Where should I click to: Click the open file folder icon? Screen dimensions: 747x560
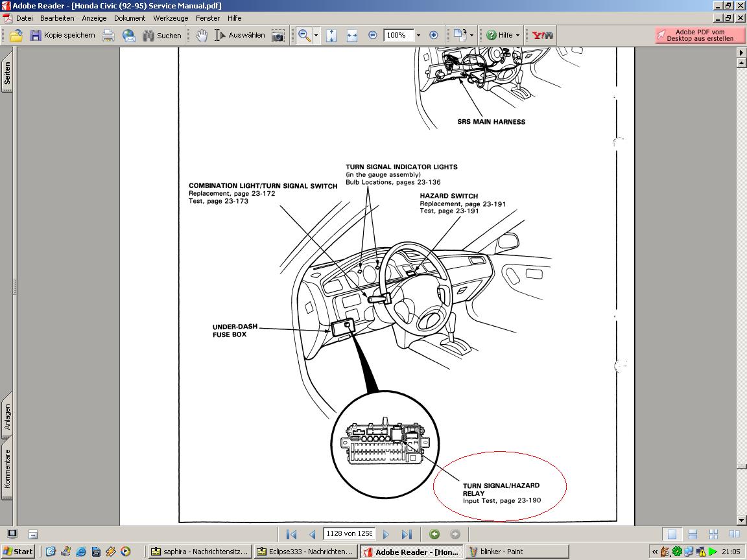(x=16, y=36)
